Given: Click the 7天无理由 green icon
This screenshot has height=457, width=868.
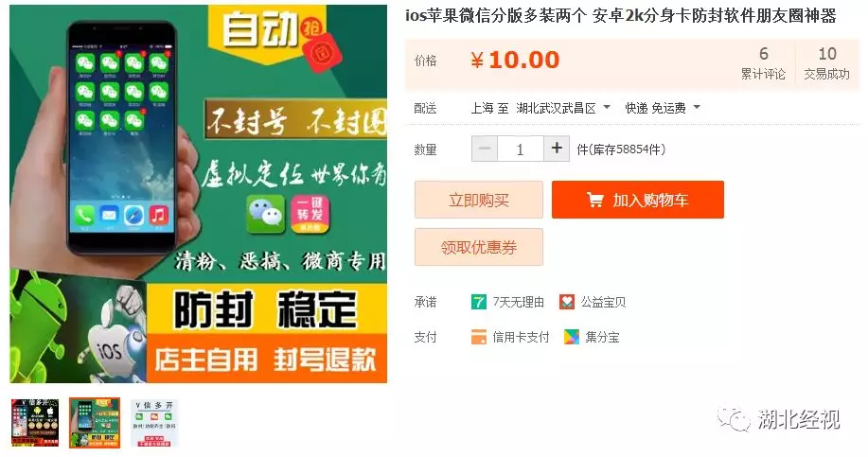Looking at the screenshot, I should 479,302.
